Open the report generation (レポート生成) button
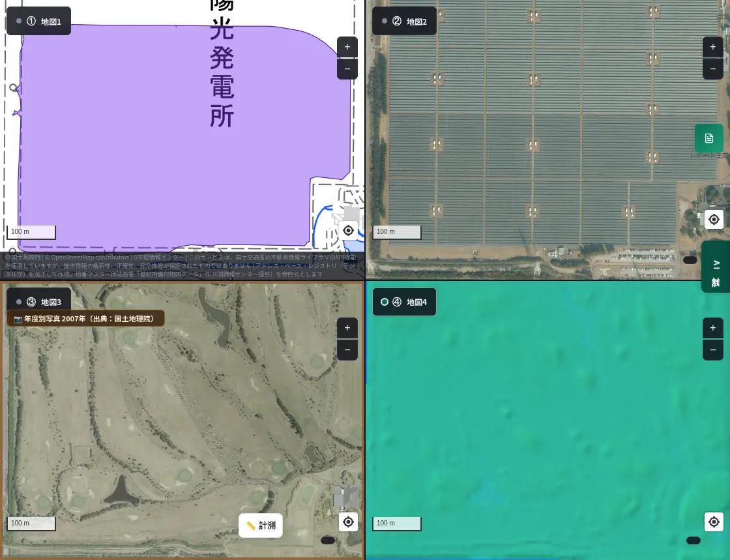This screenshot has width=730, height=560. click(708, 138)
